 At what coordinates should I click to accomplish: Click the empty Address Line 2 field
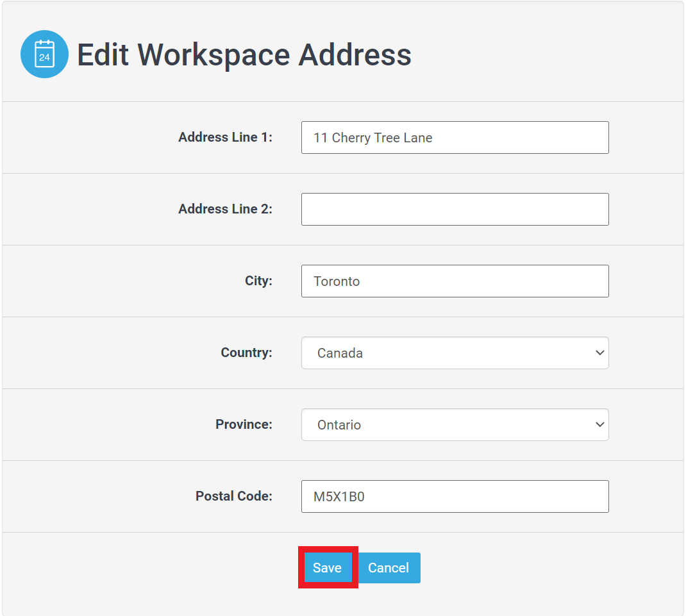pyautogui.click(x=455, y=209)
